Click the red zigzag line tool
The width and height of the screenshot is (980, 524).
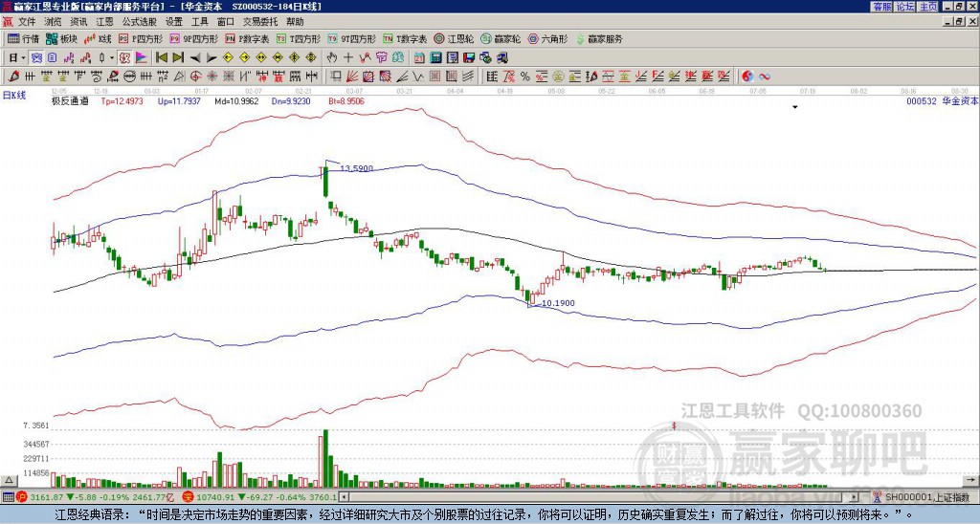coord(366,58)
